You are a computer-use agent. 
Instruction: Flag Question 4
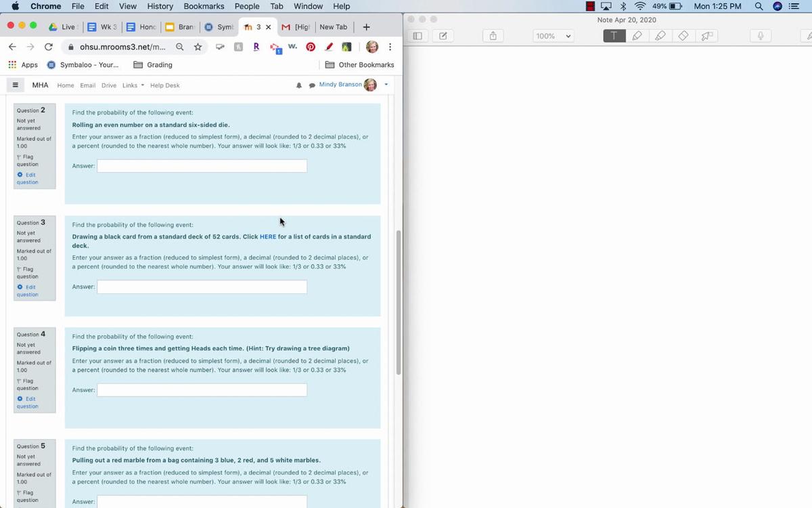click(x=27, y=384)
